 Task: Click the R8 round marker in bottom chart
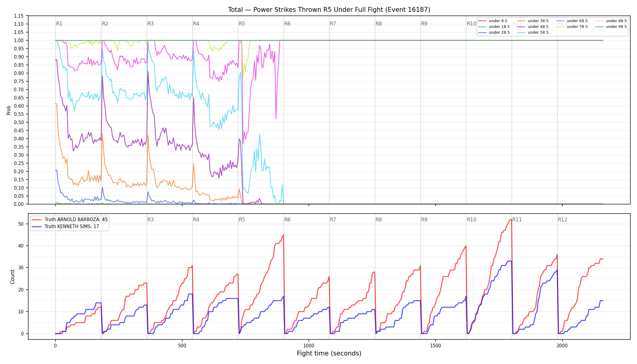[x=379, y=220]
